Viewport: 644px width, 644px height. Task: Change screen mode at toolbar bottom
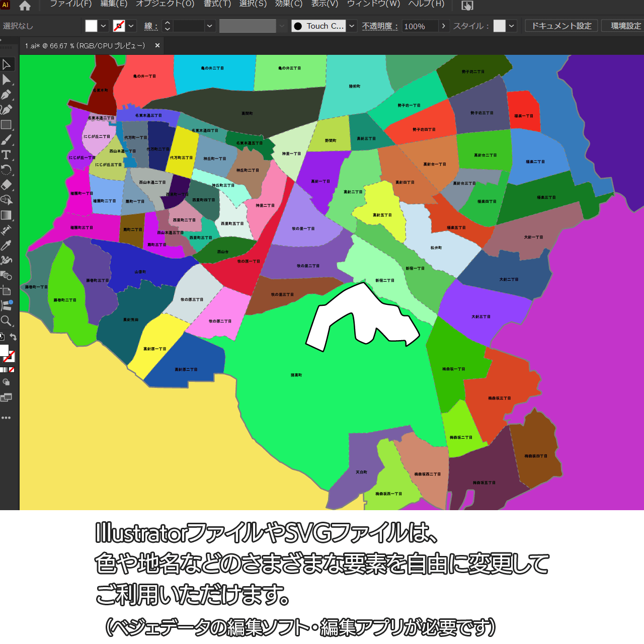click(x=6, y=397)
